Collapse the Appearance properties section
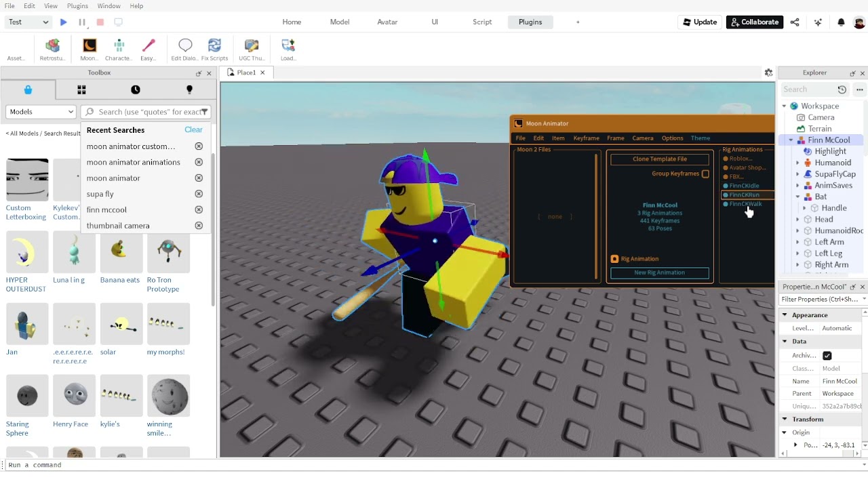The image size is (868, 488). [x=785, y=315]
